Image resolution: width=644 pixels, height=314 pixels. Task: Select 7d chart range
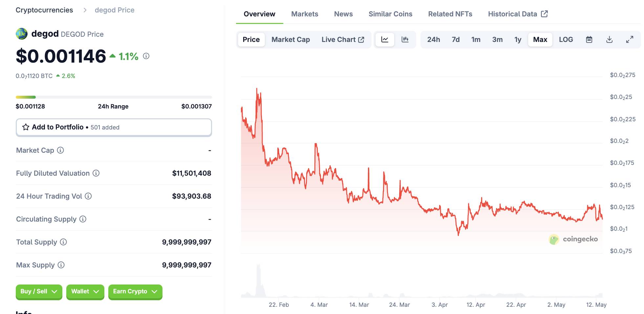click(456, 40)
